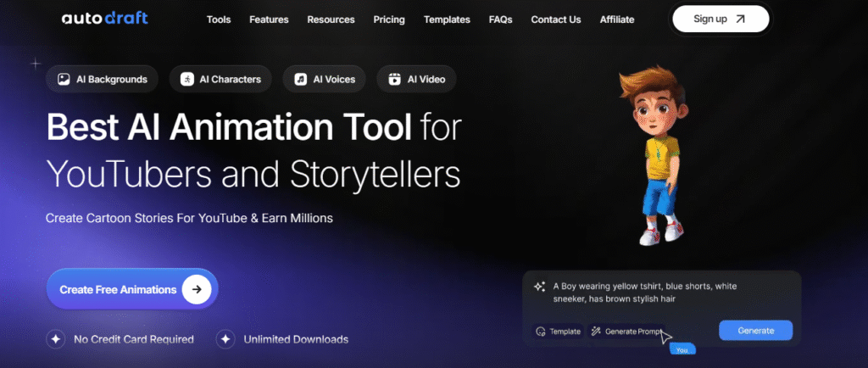This screenshot has width=868, height=368.
Task: Open the Templates page link
Action: (447, 20)
